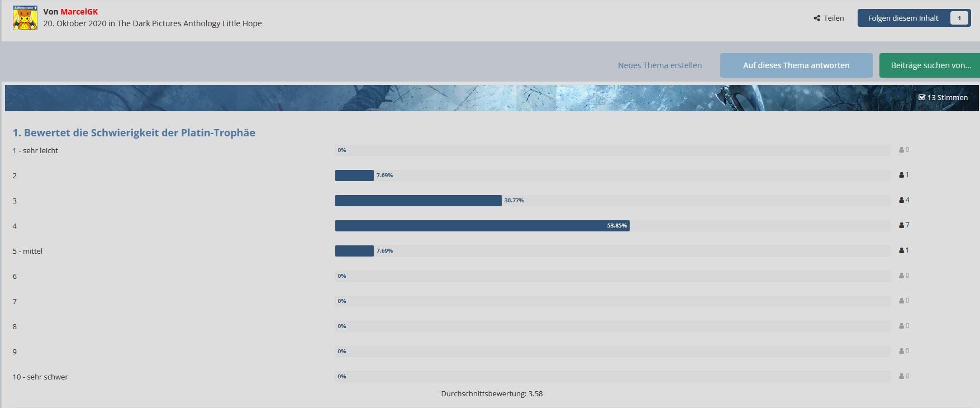Click Auf dieses Thema antworten button
This screenshot has height=408, width=980.
[796, 65]
